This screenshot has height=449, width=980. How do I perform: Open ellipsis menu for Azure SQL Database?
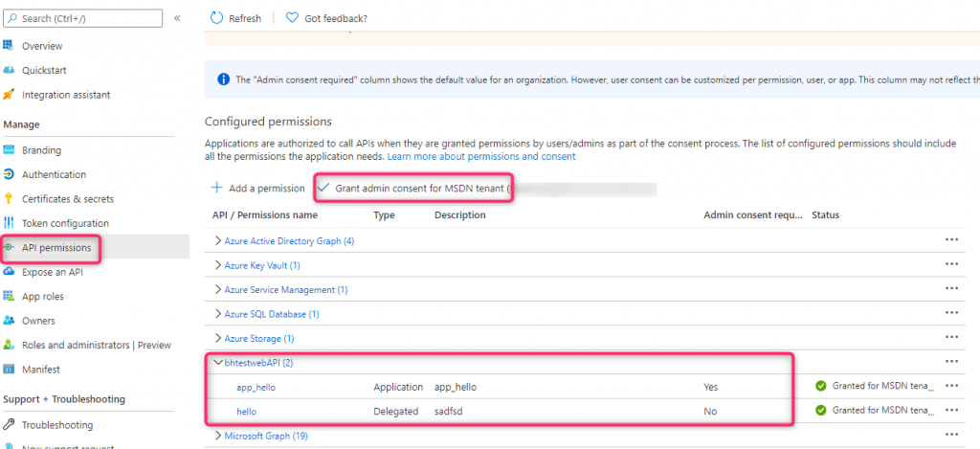pyautogui.click(x=952, y=313)
